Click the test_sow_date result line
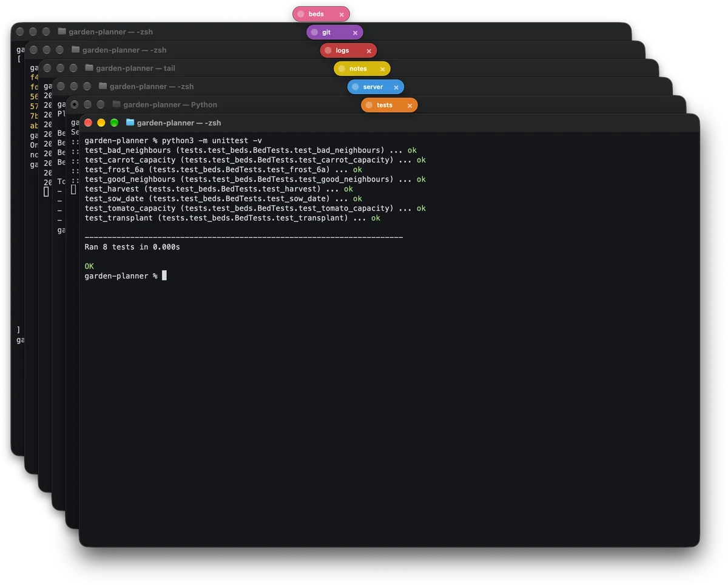Screen dimensions: 728x585 point(223,198)
